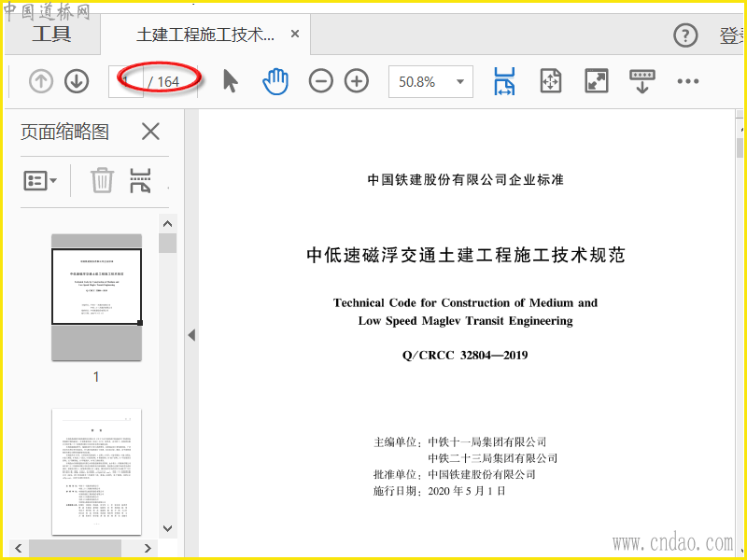Delete selected page with trash icon
747x560 pixels.
pos(102,180)
